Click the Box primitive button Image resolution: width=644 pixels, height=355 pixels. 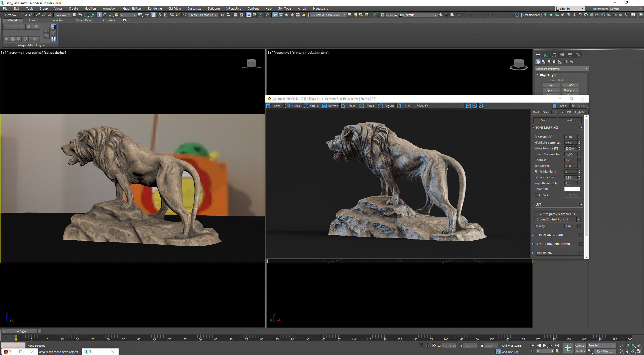(x=551, y=85)
